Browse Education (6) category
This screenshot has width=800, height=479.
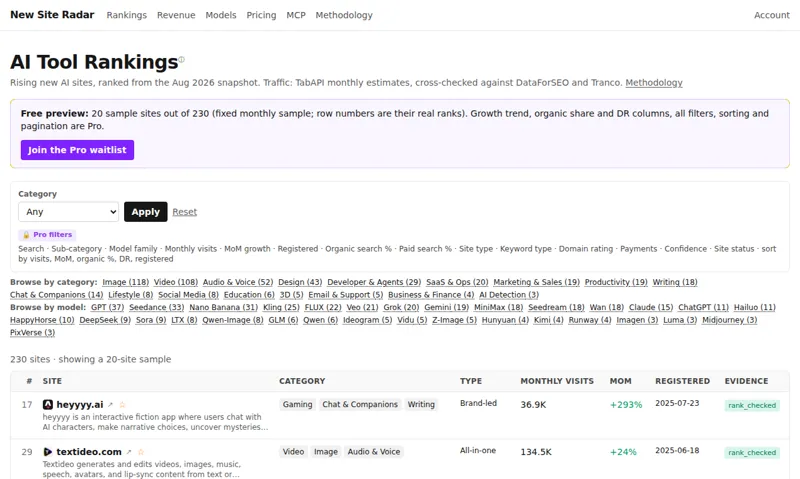(x=249, y=295)
